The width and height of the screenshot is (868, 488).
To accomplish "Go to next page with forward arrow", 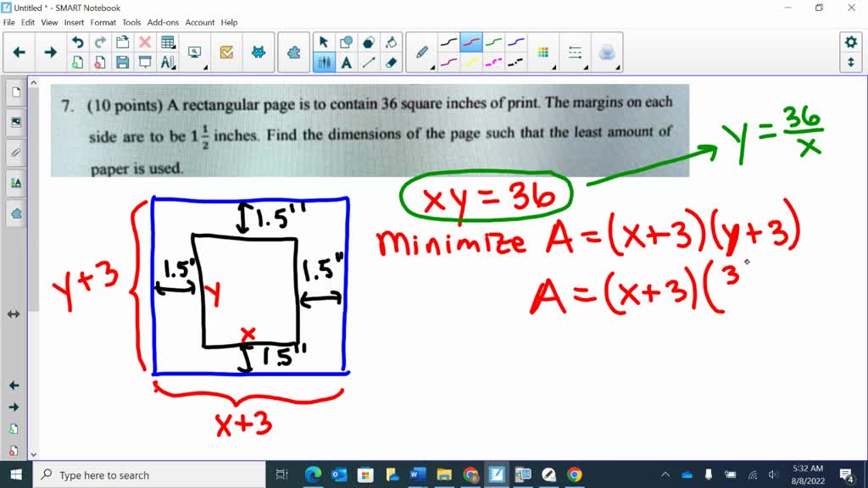I will pyautogui.click(x=50, y=51).
